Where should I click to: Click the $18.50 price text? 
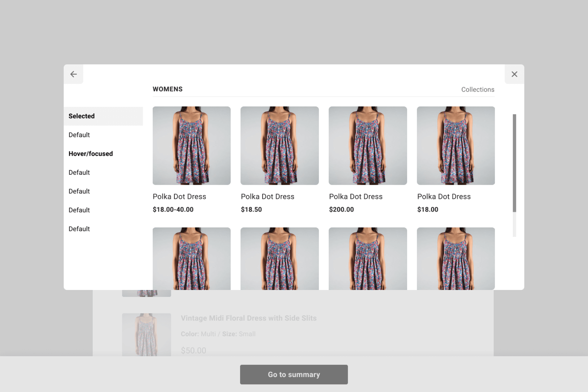(x=251, y=210)
